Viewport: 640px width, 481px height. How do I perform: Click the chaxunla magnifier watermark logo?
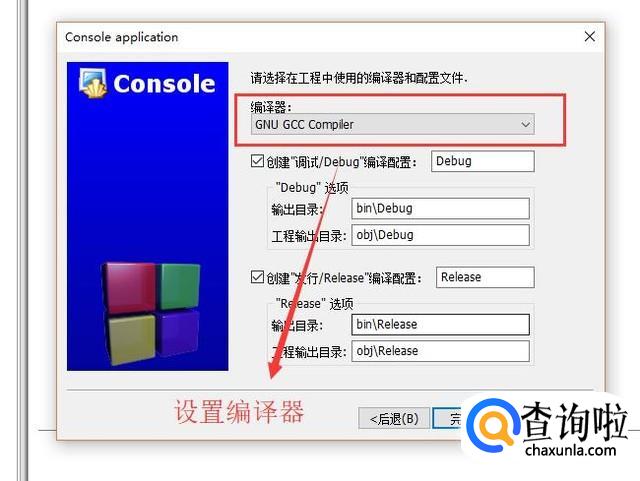point(493,425)
